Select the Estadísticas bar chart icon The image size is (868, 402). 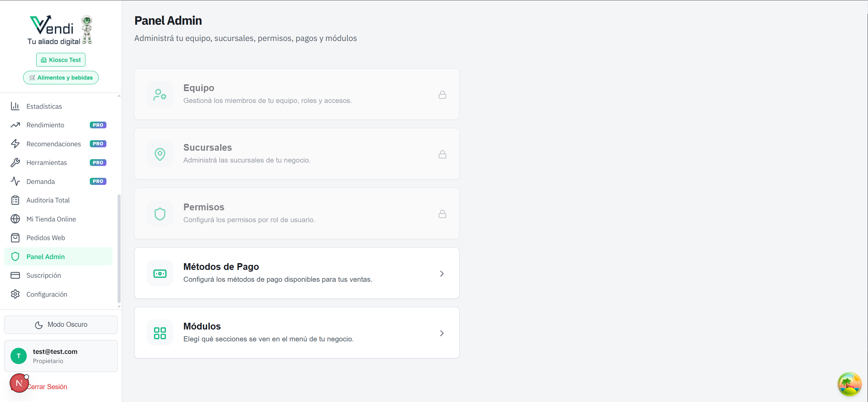(x=16, y=106)
